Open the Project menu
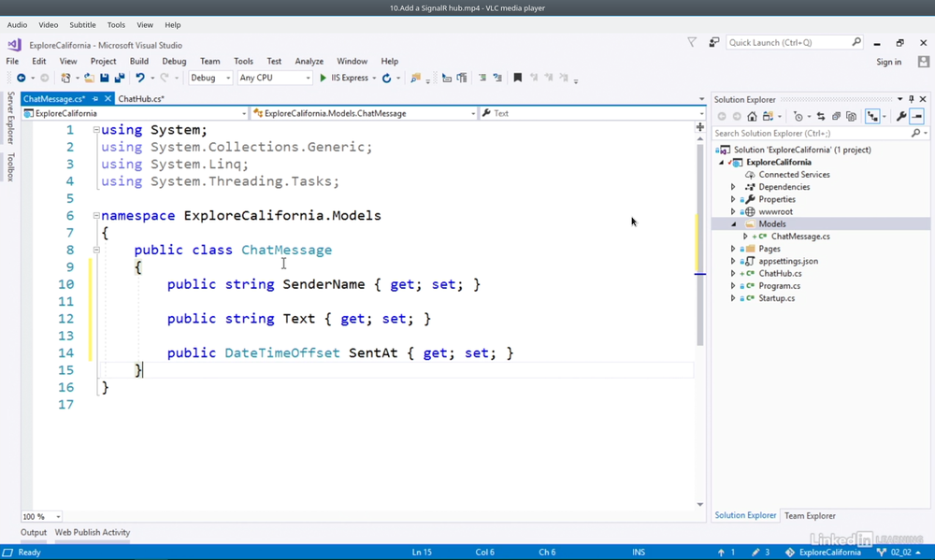Screen dimensions: 935x560 point(103,61)
